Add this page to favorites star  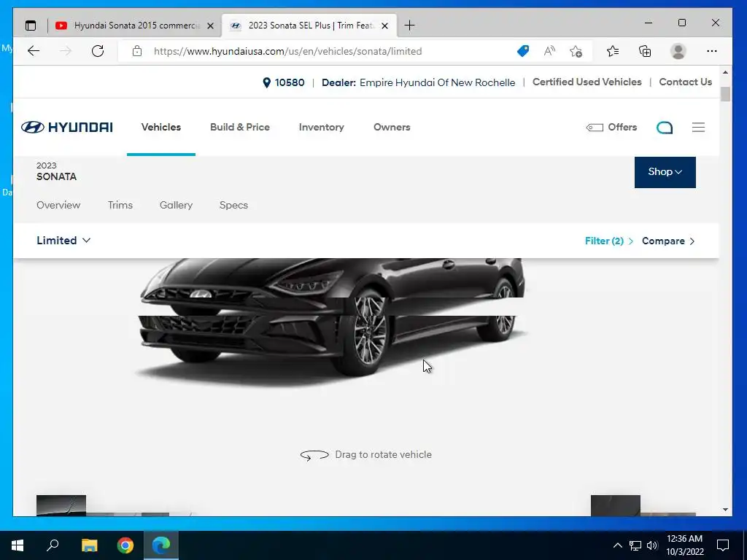[576, 51]
